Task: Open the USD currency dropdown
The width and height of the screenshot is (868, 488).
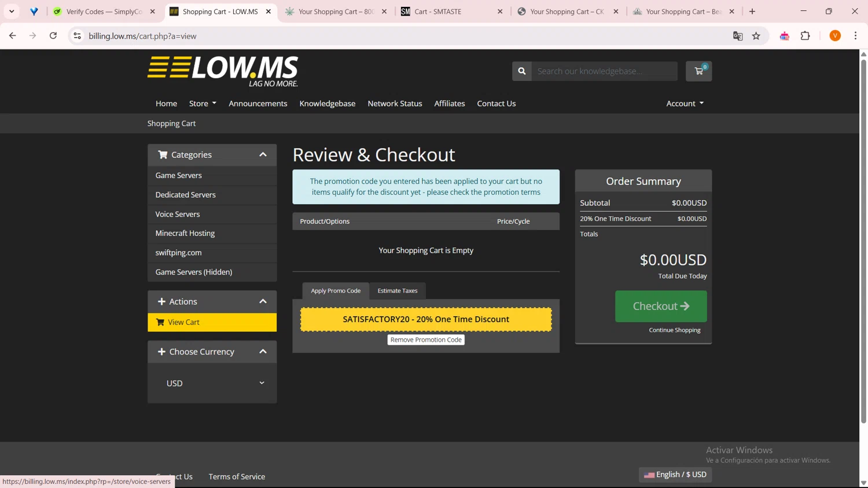Action: point(212,383)
